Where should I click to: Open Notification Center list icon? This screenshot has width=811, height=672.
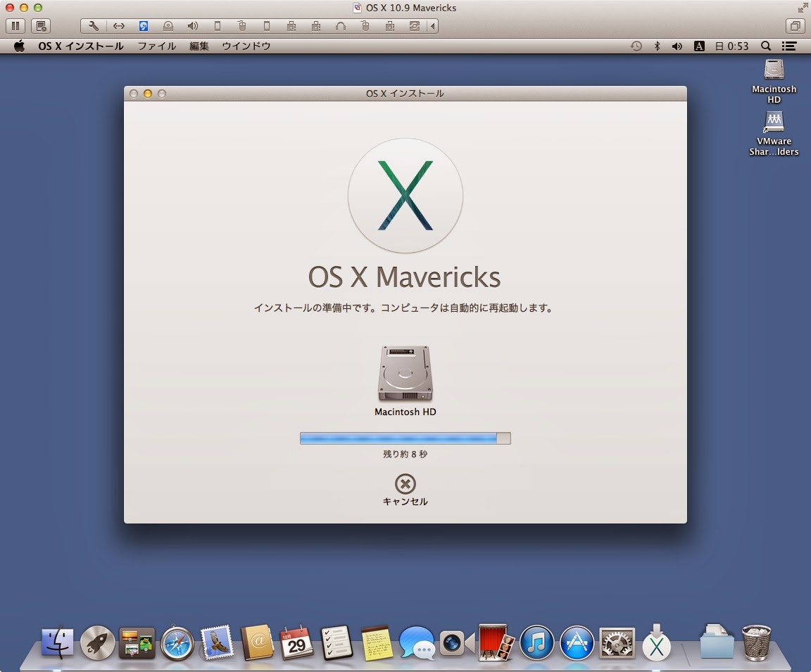pyautogui.click(x=788, y=46)
